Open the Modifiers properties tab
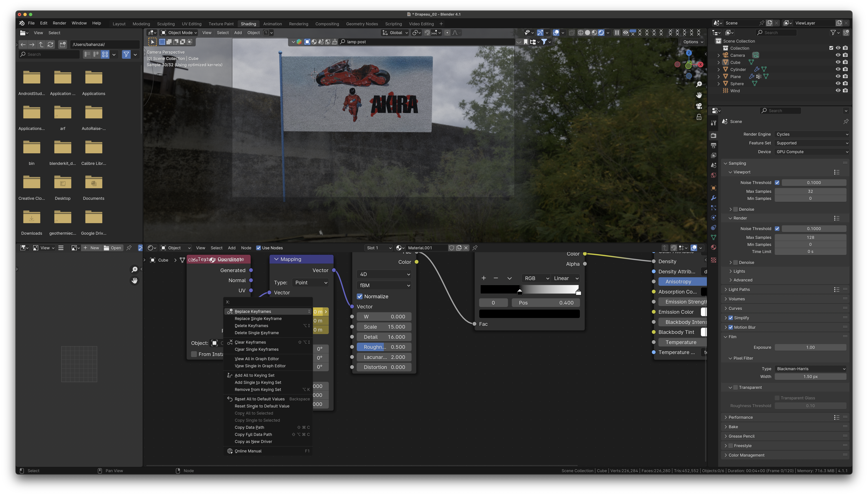 [x=713, y=198]
